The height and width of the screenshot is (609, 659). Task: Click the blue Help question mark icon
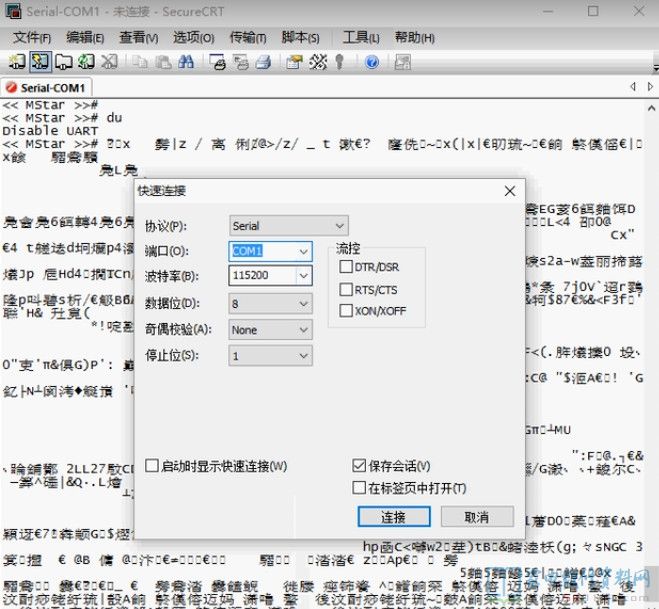[372, 62]
